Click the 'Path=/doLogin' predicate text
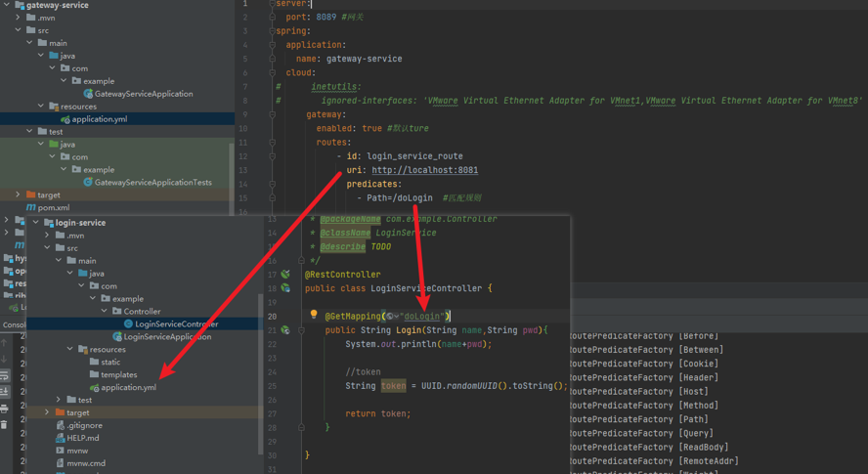The height and width of the screenshot is (474, 868). click(400, 197)
